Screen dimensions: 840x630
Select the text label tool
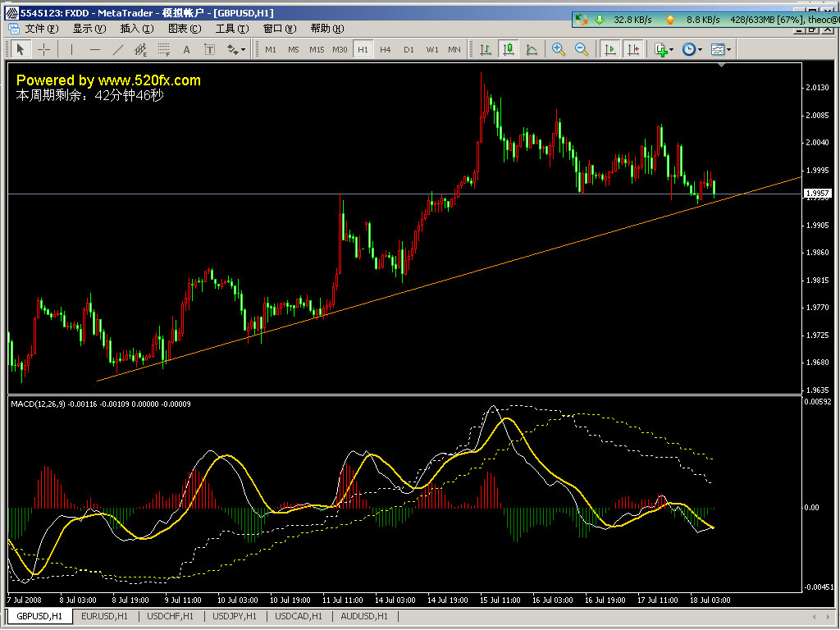[209, 49]
